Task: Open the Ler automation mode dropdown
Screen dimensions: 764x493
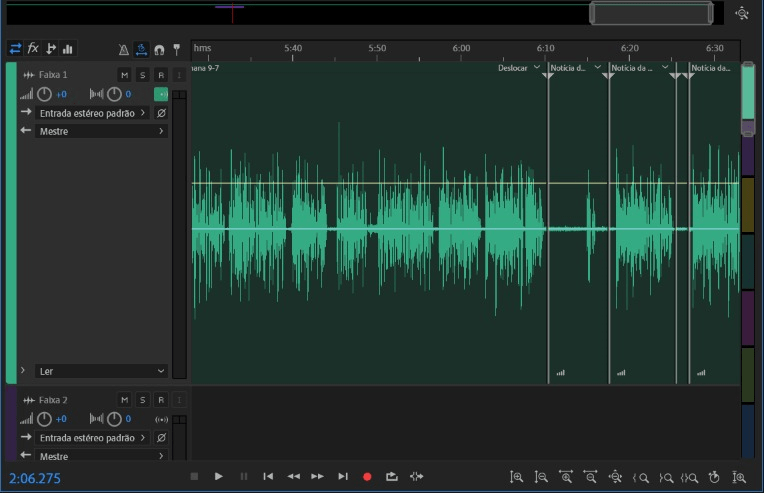Action: 101,371
